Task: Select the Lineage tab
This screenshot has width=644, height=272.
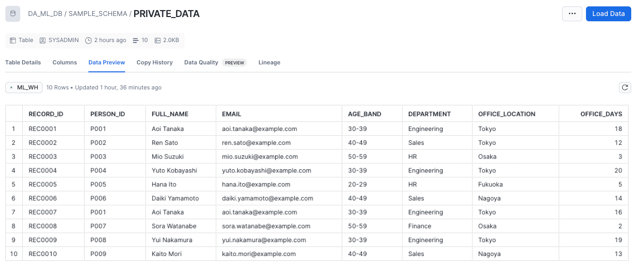Action: (x=269, y=62)
